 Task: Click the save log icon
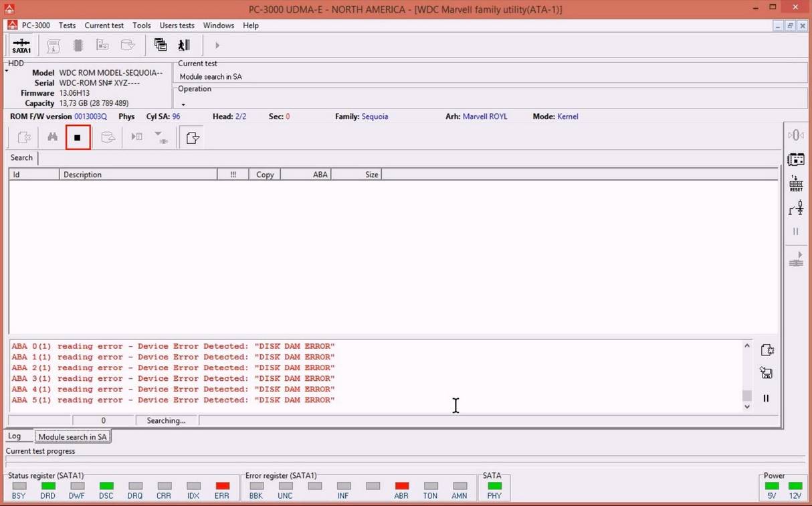pos(767,373)
